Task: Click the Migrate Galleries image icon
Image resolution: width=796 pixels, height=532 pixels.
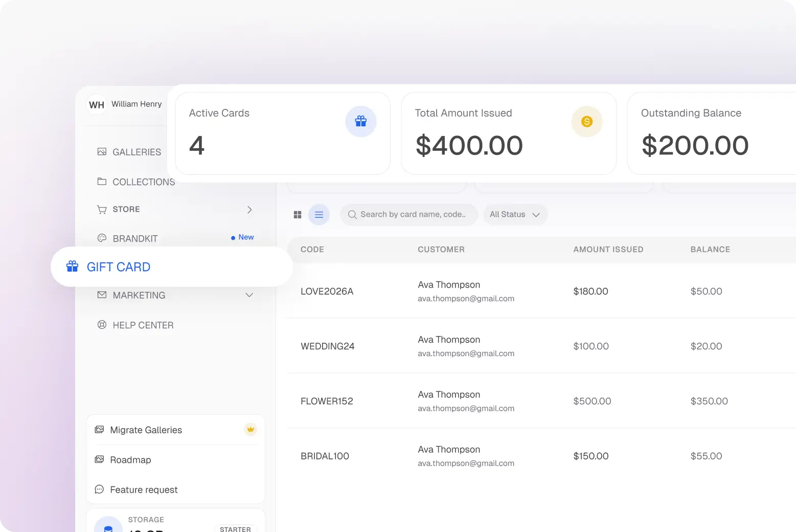Action: [x=99, y=429]
